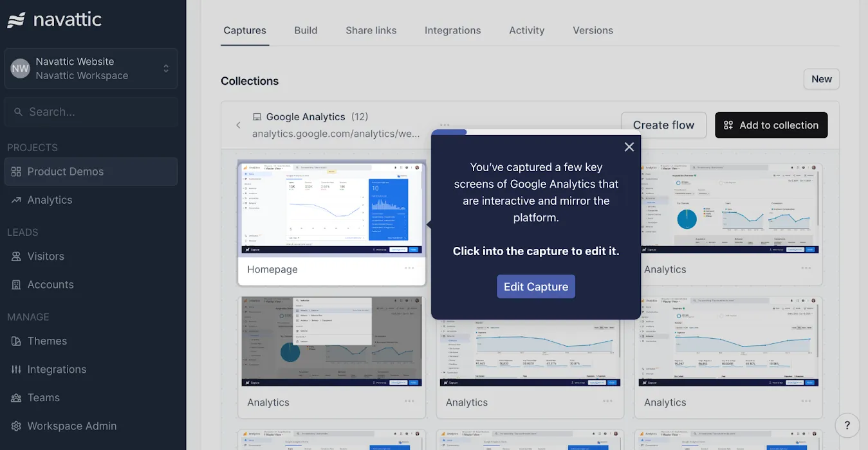Open the Analytics capture thumbnail with the pie chart, top row
The image size is (868, 450).
coord(728,208)
